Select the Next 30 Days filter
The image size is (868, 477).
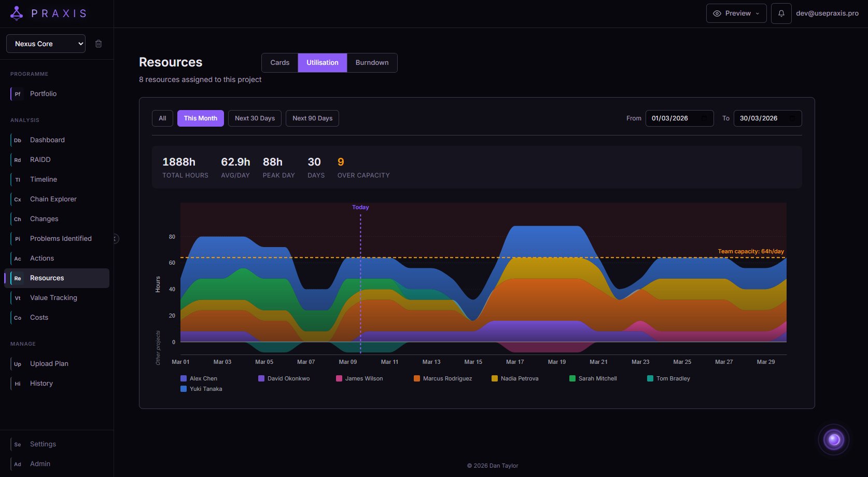(255, 118)
